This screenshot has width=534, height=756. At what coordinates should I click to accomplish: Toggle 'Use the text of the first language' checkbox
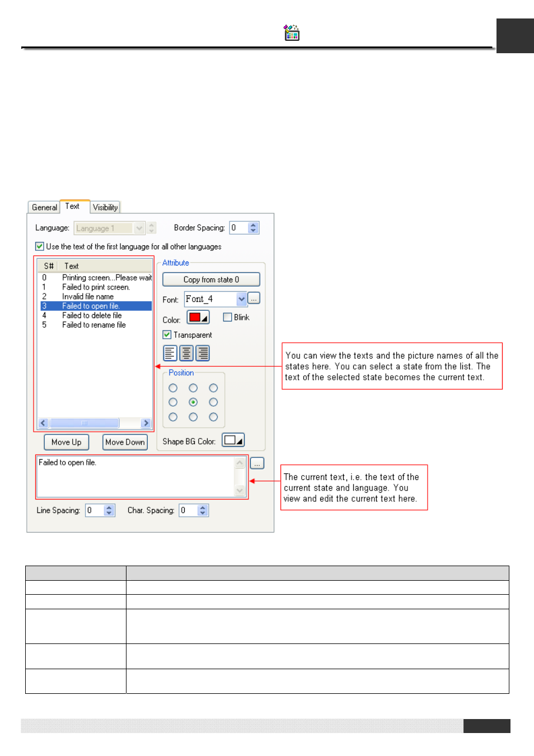coord(40,246)
